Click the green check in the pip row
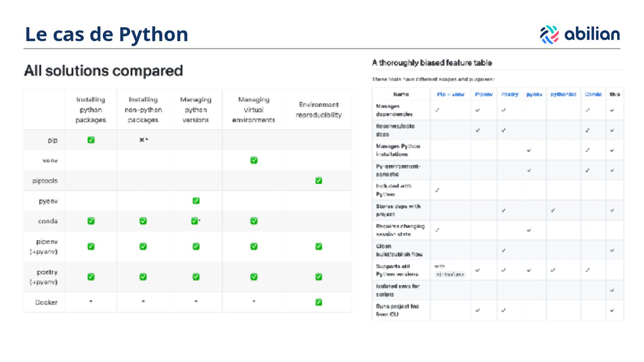Viewport: 644px width, 362px height. point(91,140)
